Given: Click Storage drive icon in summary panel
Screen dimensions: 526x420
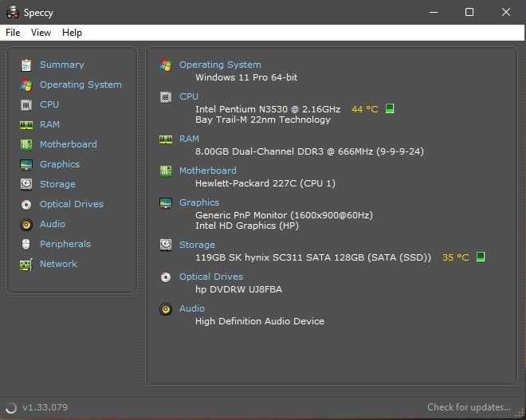Looking at the screenshot, I should pyautogui.click(x=166, y=245).
